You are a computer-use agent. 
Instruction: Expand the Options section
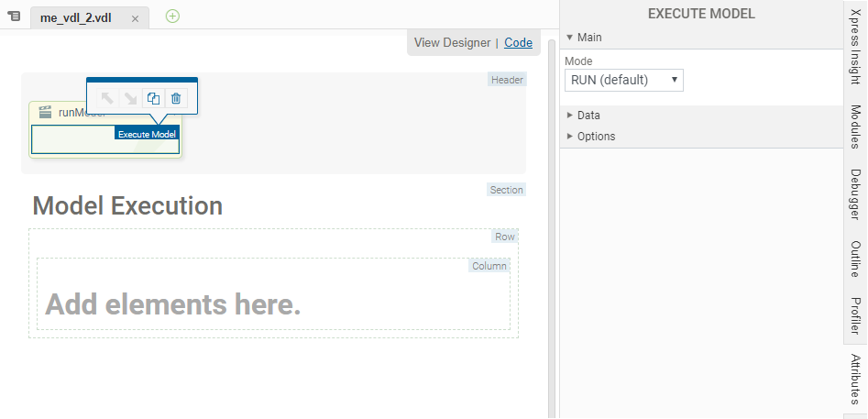click(x=596, y=137)
